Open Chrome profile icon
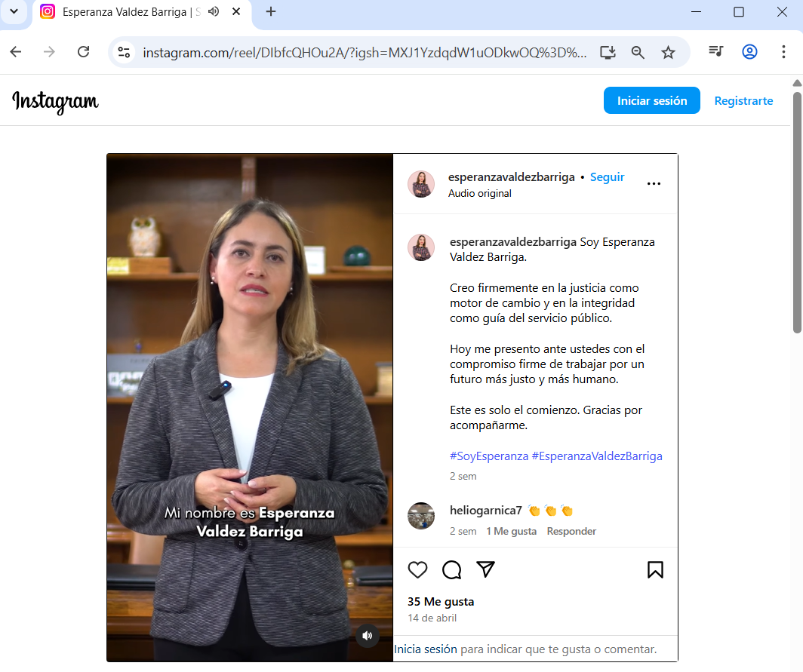Screen dimensions: 803x672 pyautogui.click(x=749, y=52)
